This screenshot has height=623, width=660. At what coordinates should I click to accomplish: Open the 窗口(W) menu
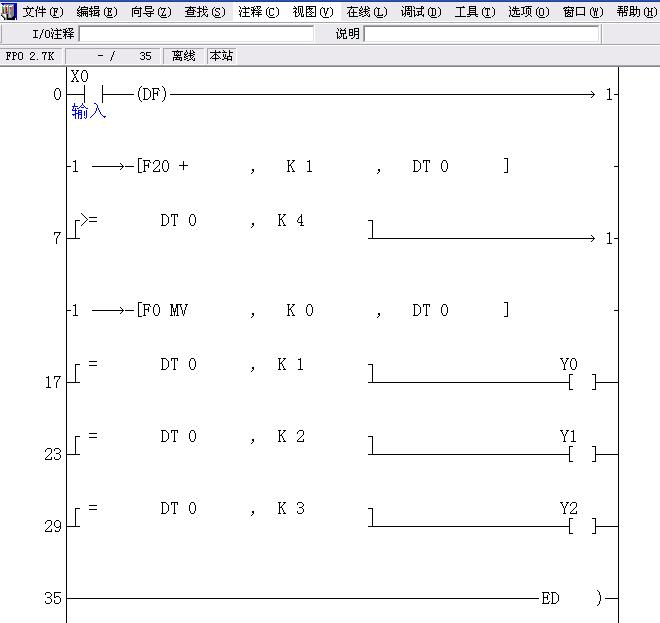pyautogui.click(x=583, y=12)
